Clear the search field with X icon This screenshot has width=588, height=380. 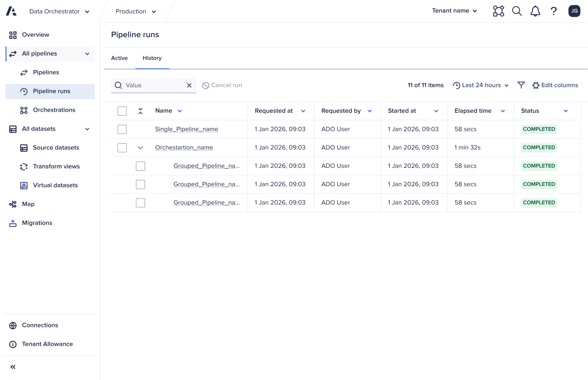189,85
